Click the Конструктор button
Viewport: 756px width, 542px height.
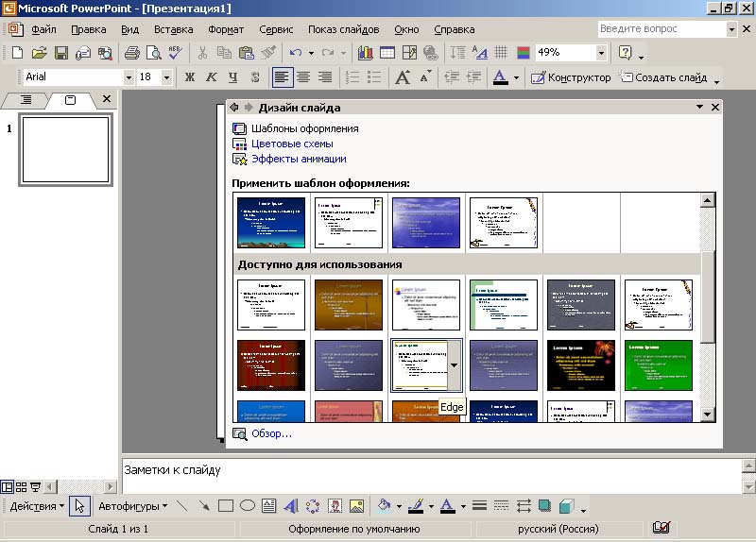tap(571, 77)
